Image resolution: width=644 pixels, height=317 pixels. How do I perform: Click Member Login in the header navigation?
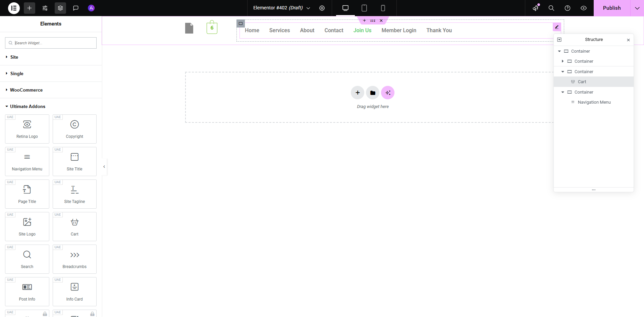[x=399, y=30]
